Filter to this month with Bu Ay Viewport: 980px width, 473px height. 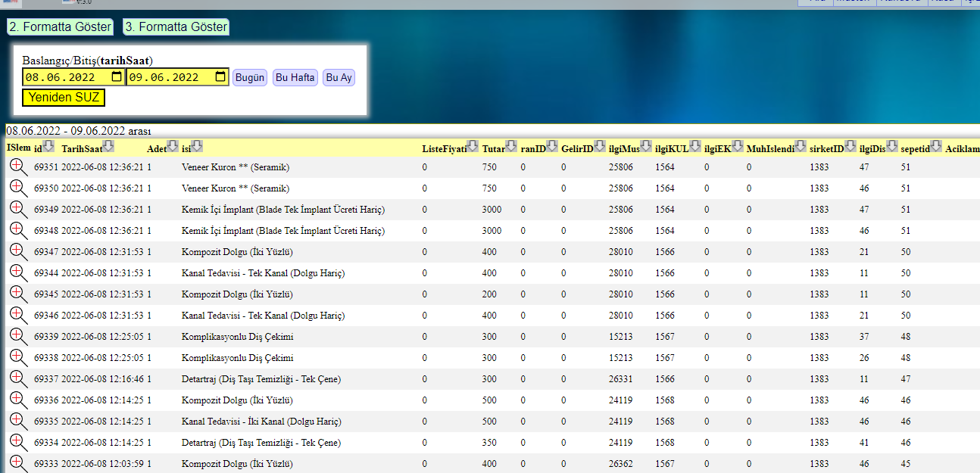tap(339, 77)
